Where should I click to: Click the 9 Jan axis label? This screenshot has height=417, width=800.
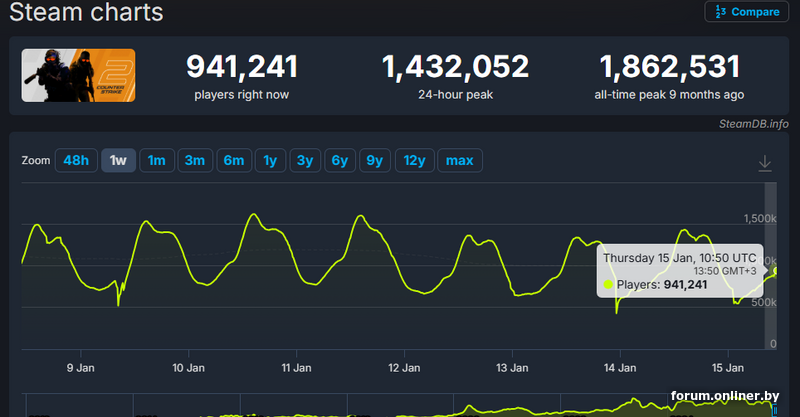[x=81, y=367]
